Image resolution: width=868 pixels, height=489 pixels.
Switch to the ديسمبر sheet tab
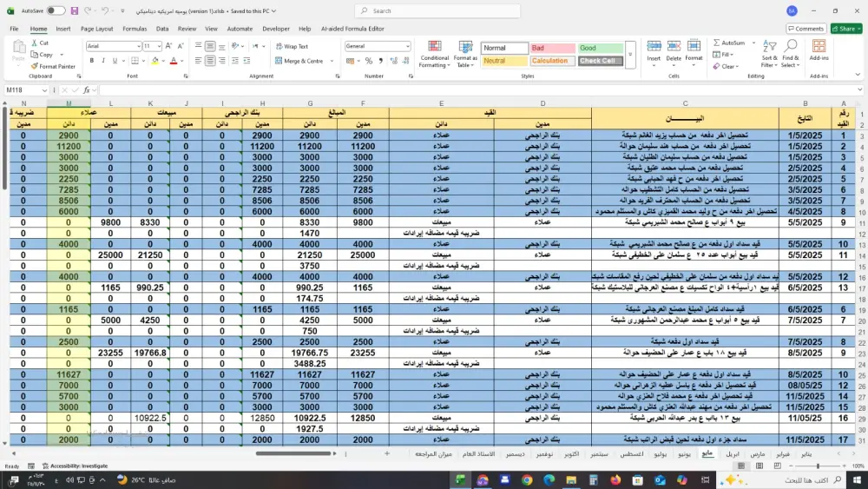click(515, 454)
